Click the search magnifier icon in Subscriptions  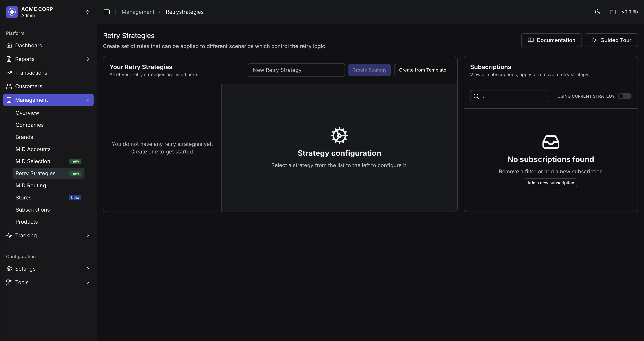coord(476,96)
